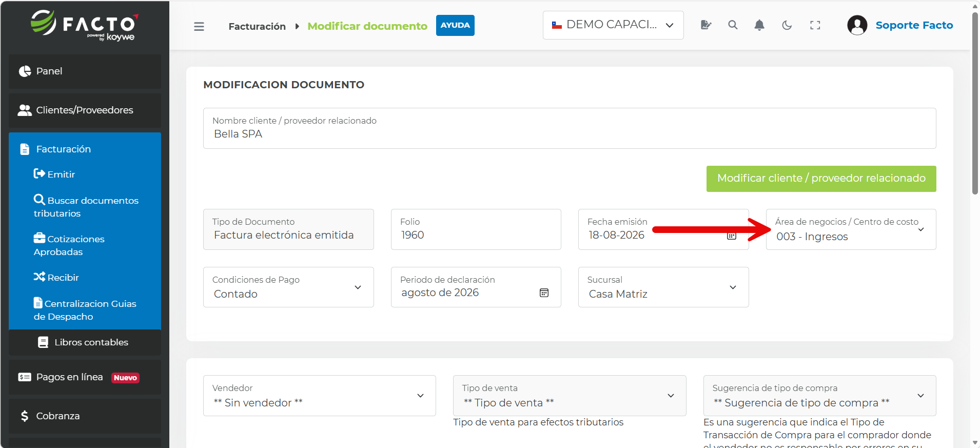
Task: Open Libros contables
Action: click(85, 342)
